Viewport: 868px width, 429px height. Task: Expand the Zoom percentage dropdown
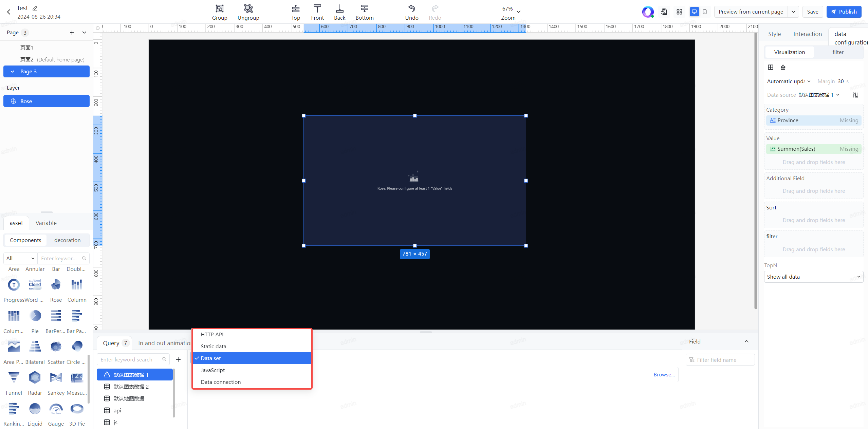[x=519, y=10]
